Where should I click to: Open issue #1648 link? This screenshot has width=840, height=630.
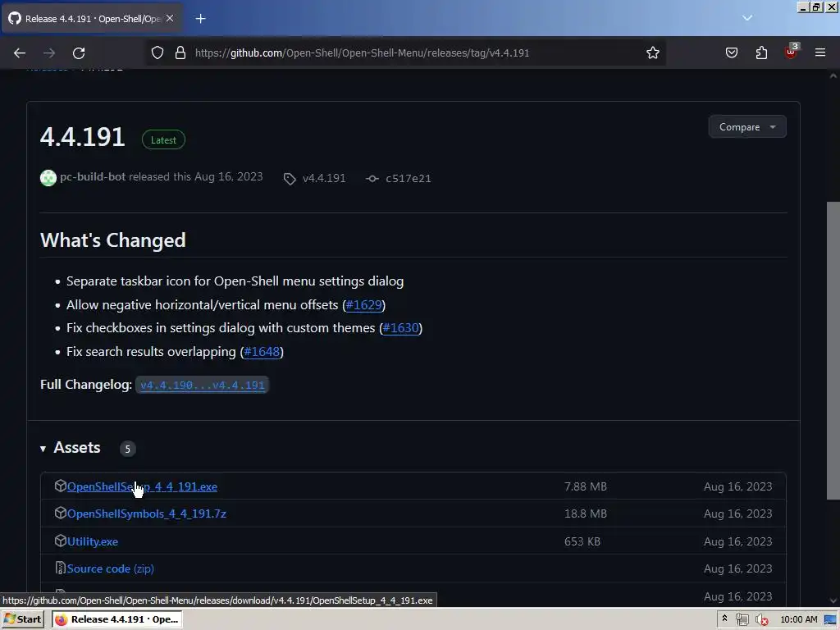pyautogui.click(x=262, y=351)
